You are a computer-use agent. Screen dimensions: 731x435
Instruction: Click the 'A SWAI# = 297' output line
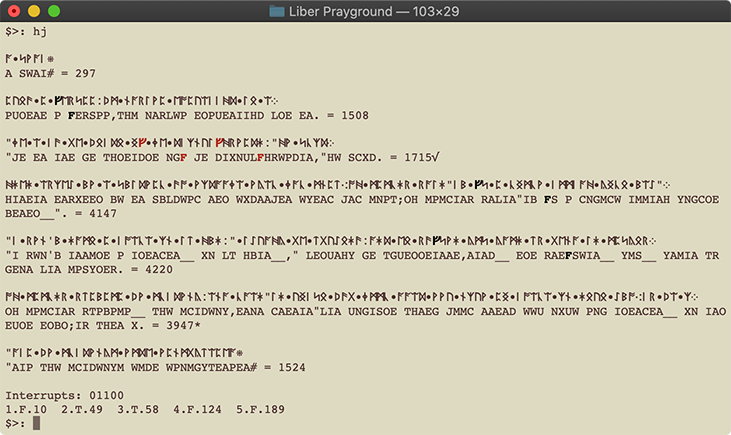50,73
